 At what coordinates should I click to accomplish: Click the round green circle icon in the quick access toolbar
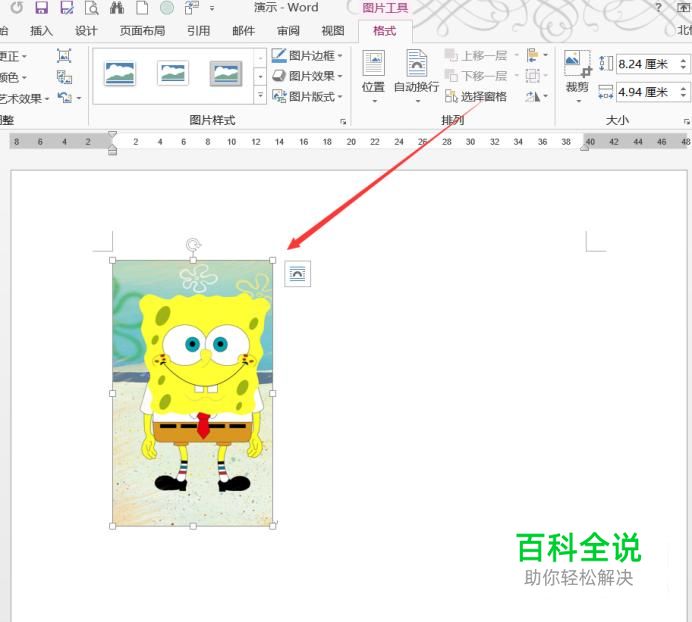click(x=167, y=8)
